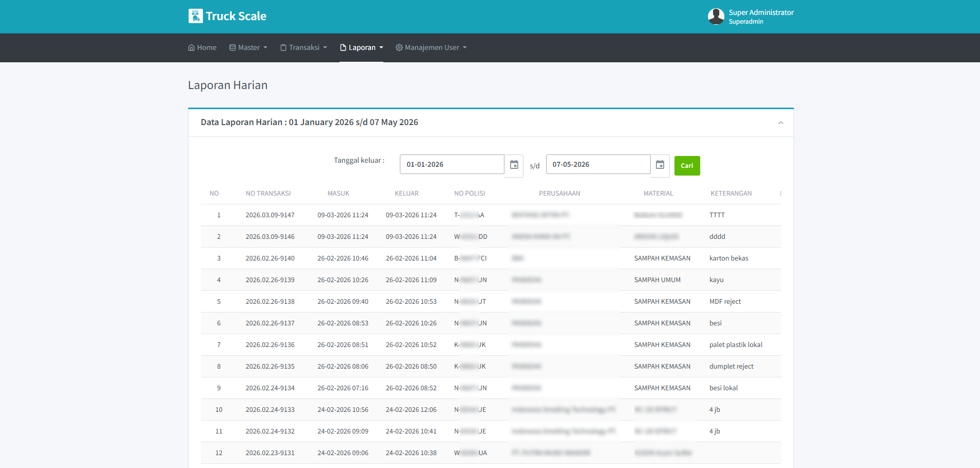Select transaction 2026.02.26-9140
The width and height of the screenshot is (980, 468).
[270, 258]
